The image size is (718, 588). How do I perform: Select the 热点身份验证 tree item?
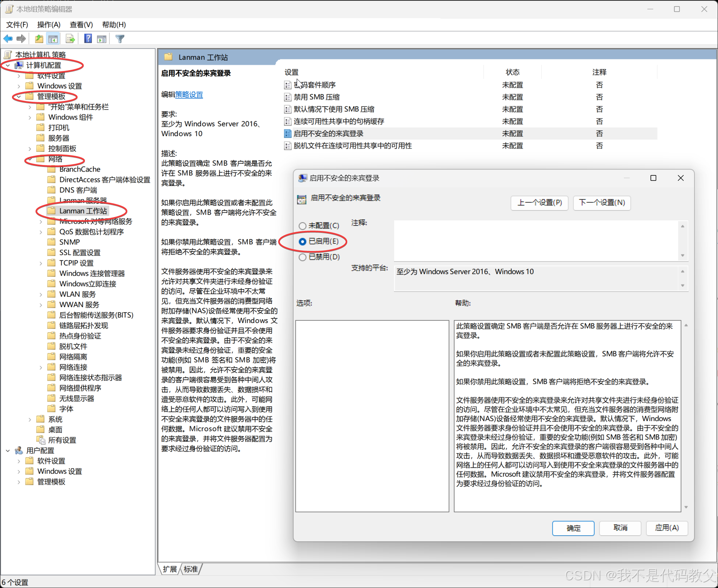(x=80, y=336)
